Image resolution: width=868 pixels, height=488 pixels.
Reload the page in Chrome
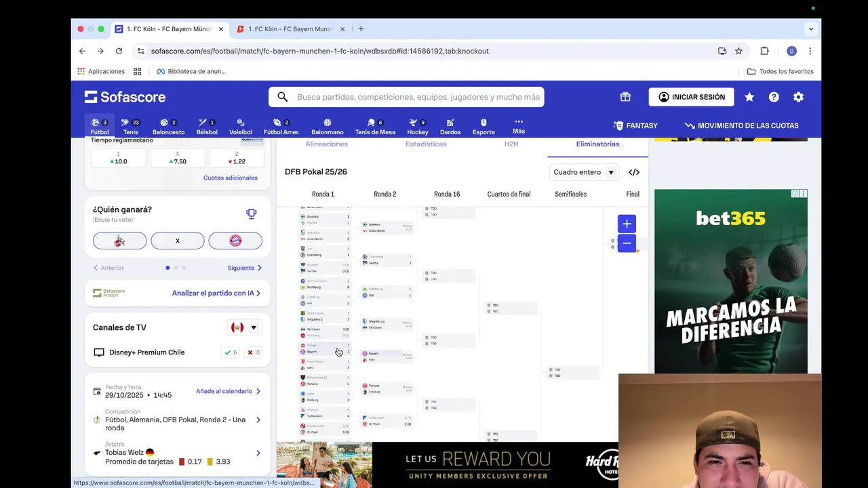(119, 51)
